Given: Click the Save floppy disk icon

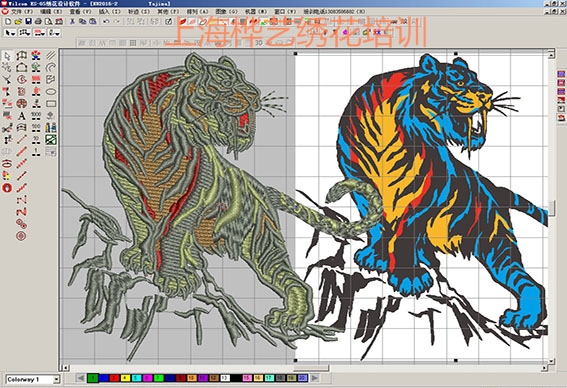Looking at the screenshot, I should [x=28, y=22].
